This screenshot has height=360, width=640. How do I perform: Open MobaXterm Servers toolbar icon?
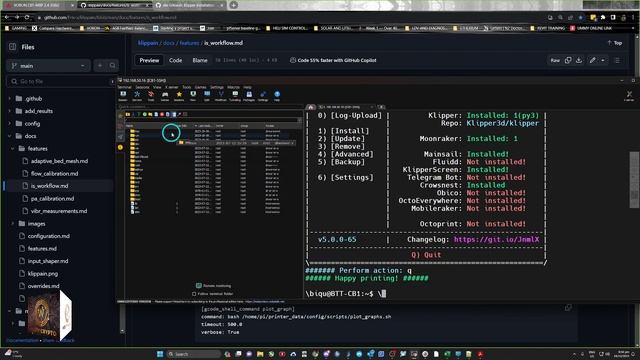pos(137,96)
